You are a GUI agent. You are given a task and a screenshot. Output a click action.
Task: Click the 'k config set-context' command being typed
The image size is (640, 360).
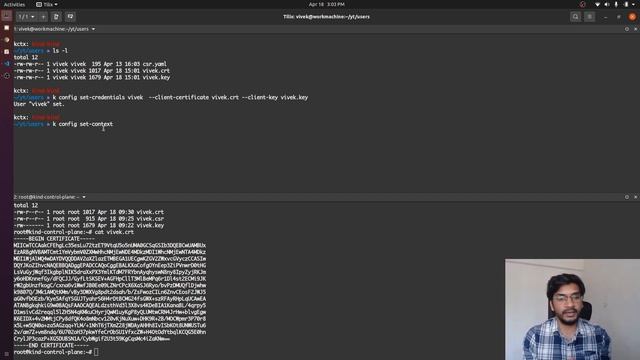pos(82,124)
